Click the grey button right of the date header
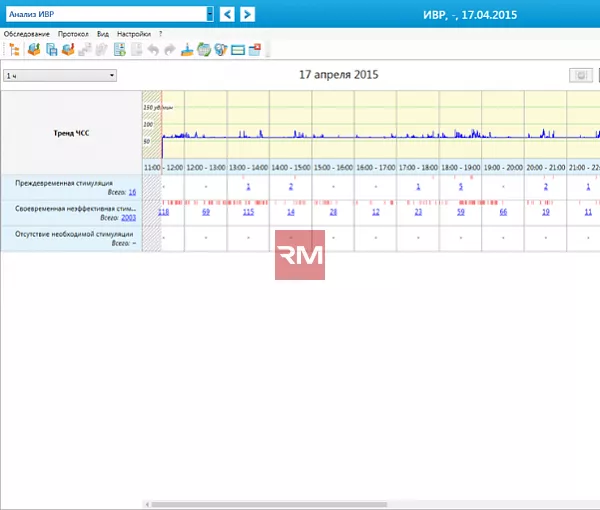 click(580, 75)
